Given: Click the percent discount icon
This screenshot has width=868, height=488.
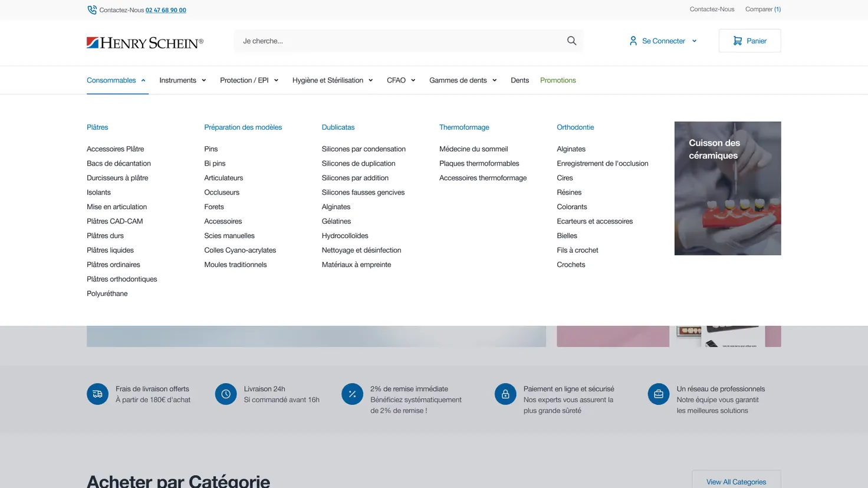Looking at the screenshot, I should (x=352, y=394).
